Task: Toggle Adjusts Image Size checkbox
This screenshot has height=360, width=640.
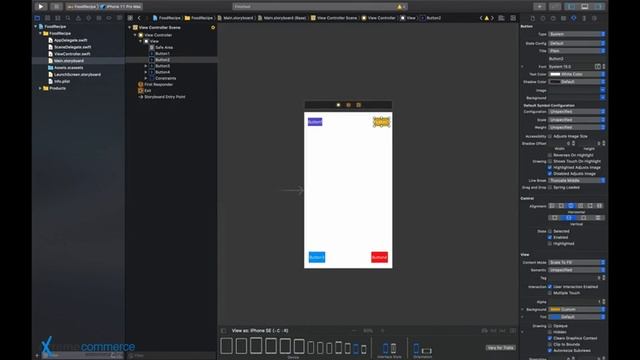Action: 550,136
